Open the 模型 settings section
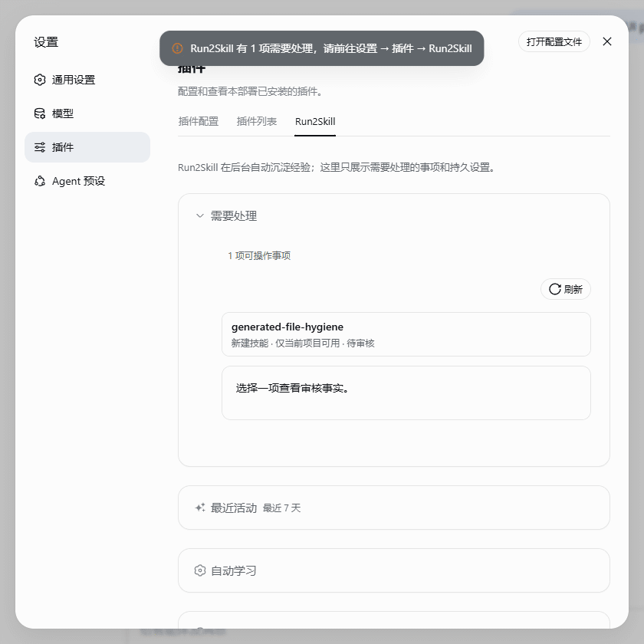This screenshot has width=644, height=644. point(87,113)
